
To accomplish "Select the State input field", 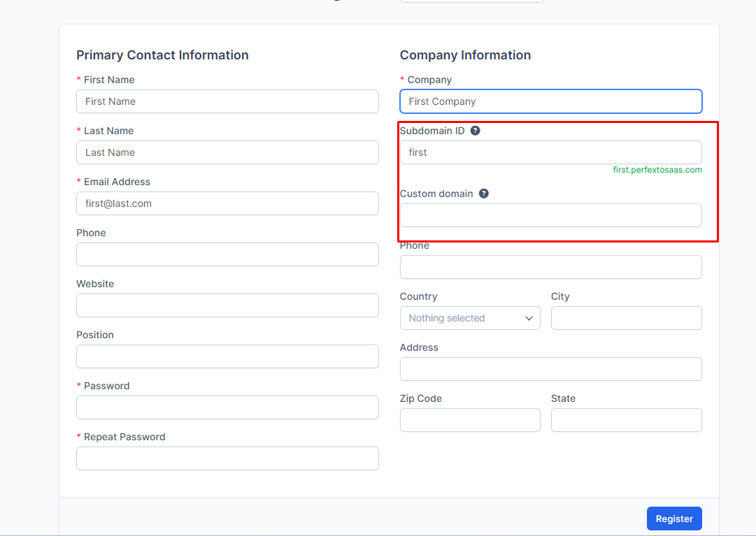I will (627, 420).
